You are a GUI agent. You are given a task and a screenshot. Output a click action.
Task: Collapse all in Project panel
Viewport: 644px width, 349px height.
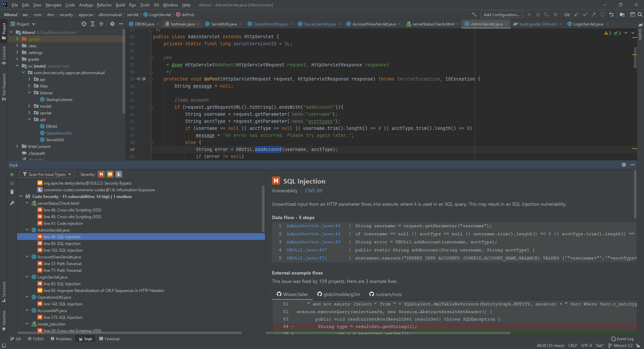(101, 24)
